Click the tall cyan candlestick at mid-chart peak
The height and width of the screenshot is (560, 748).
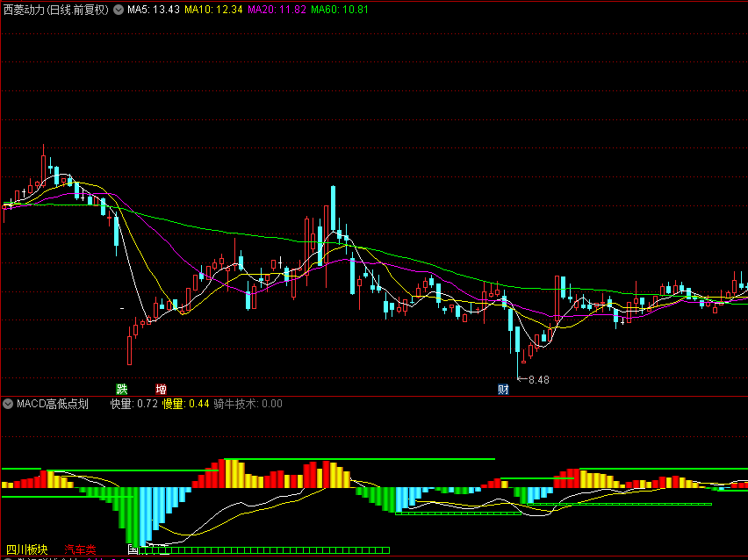(333, 211)
